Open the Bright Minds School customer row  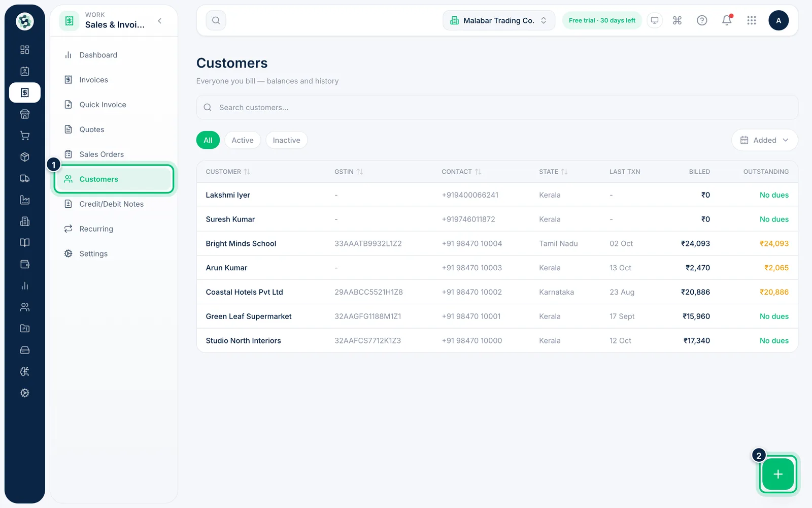tap(497, 244)
